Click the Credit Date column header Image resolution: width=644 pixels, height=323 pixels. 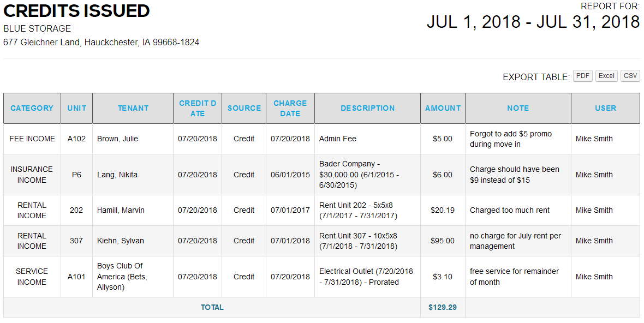198,108
